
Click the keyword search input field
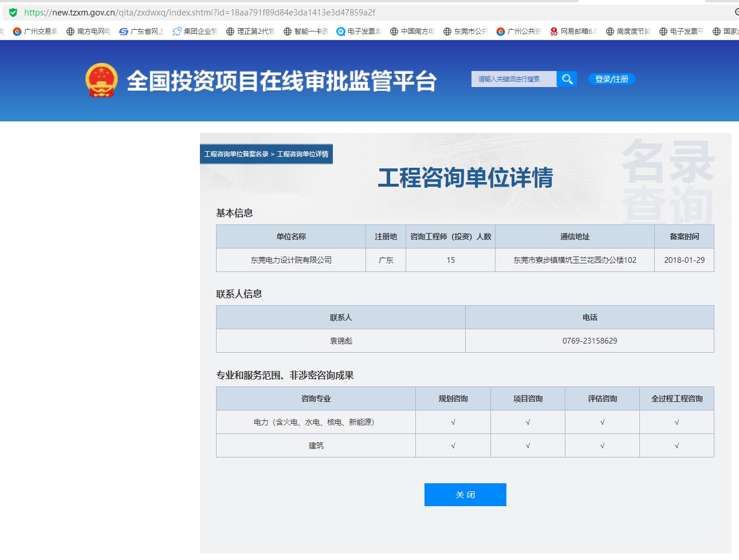pos(513,79)
